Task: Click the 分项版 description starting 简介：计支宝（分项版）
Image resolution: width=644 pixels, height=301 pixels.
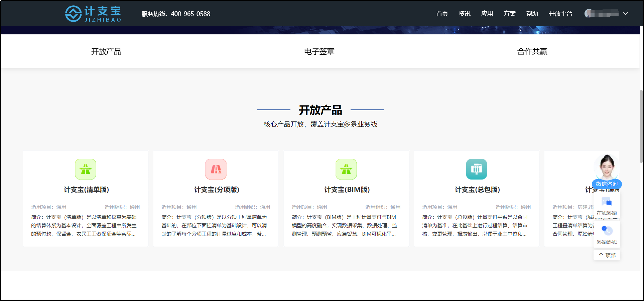Action: pos(214,226)
